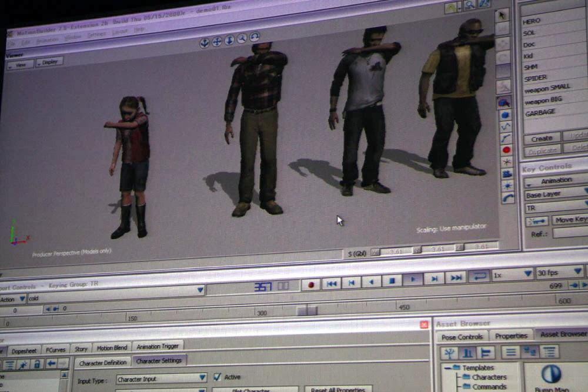
Task: Toggle loop playback in the transport controls
Action: pyautogui.click(x=478, y=277)
